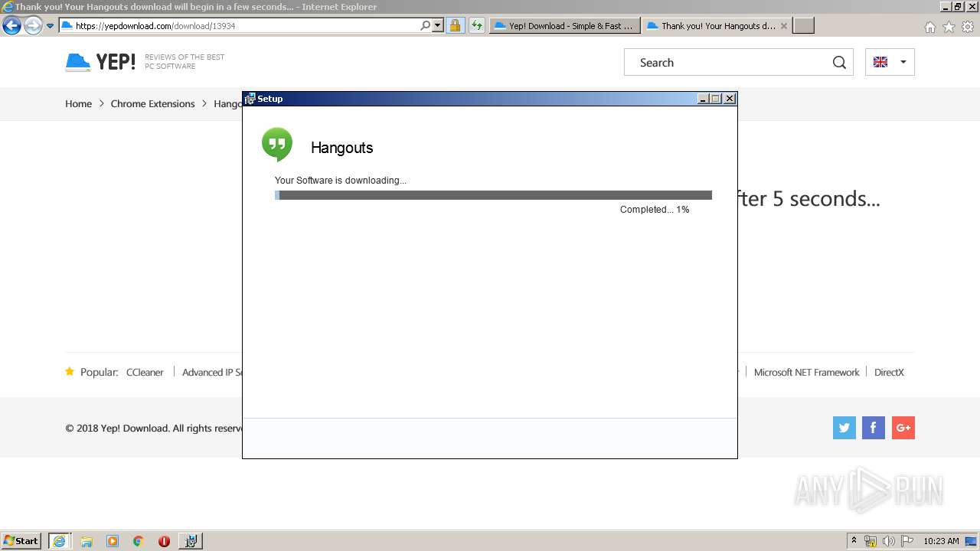This screenshot has width=980, height=551.
Task: Click the refresh page icon
Action: point(477,25)
